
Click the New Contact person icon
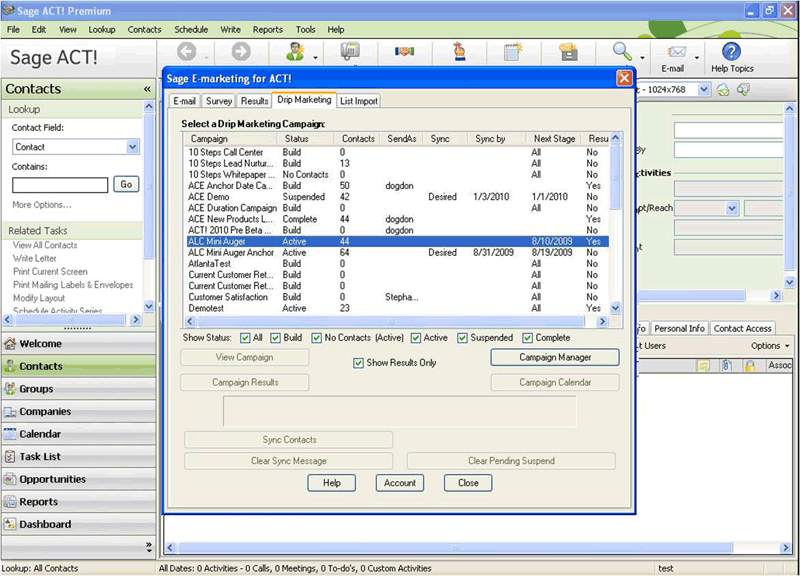[295, 52]
